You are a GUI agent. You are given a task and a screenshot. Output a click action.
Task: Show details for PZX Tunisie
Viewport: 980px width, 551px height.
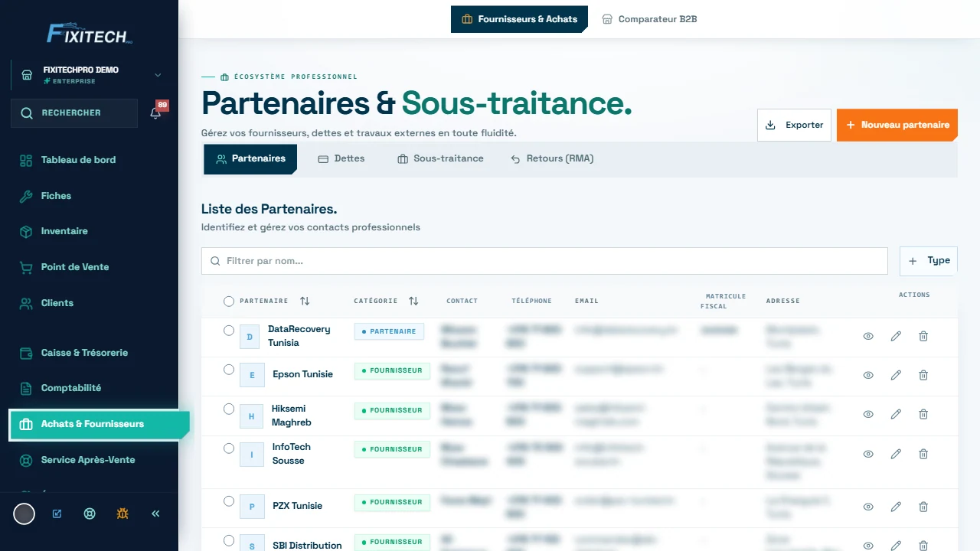click(x=868, y=507)
